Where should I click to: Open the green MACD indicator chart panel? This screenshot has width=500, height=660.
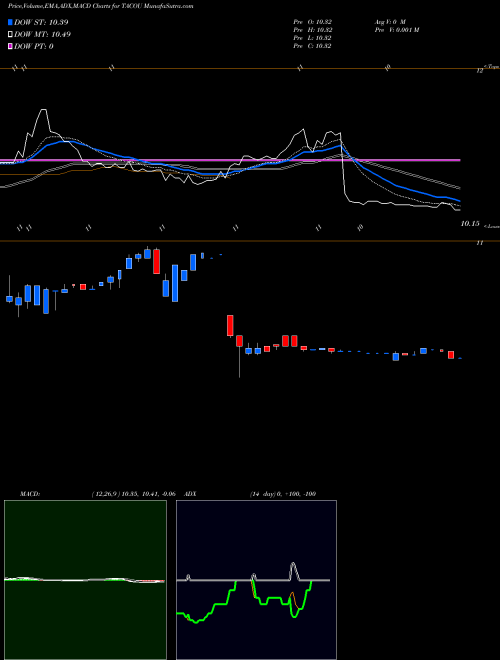[x=85, y=580]
